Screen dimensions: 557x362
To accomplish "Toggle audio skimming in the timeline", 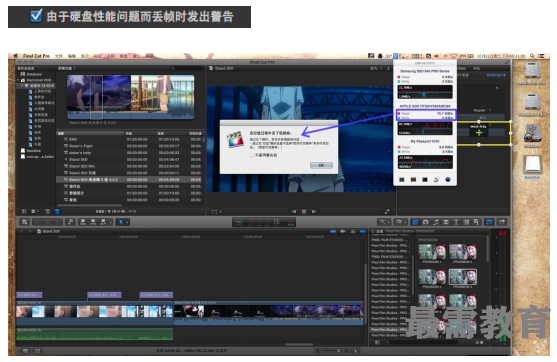I will (x=343, y=232).
